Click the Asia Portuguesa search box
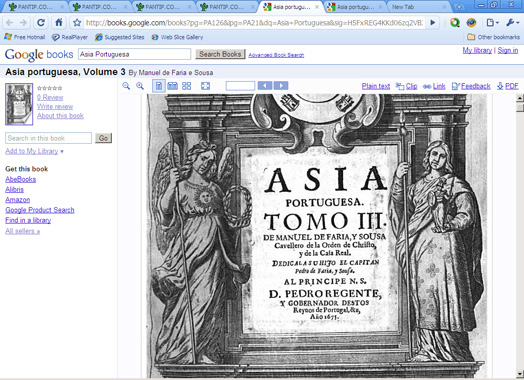This screenshot has height=380, width=524. tap(134, 54)
